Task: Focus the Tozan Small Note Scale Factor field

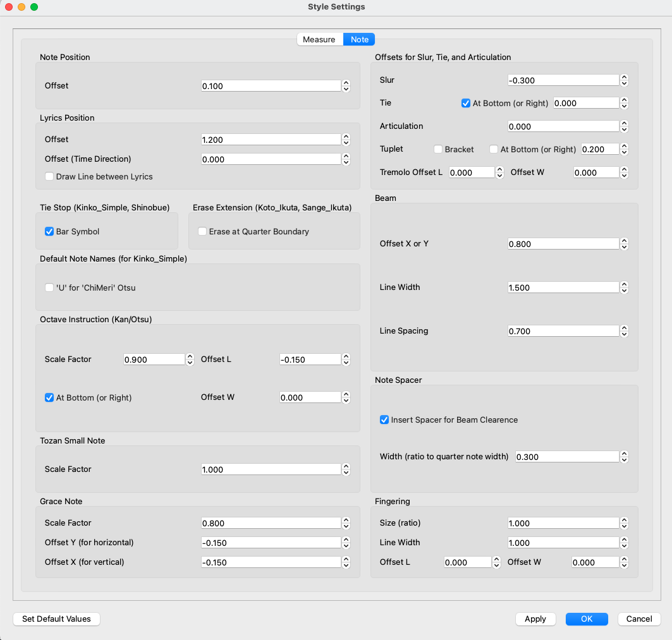Action: coord(271,469)
